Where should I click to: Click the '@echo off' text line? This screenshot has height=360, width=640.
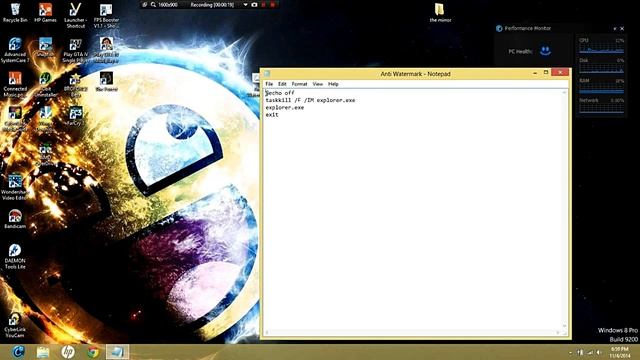[x=280, y=93]
